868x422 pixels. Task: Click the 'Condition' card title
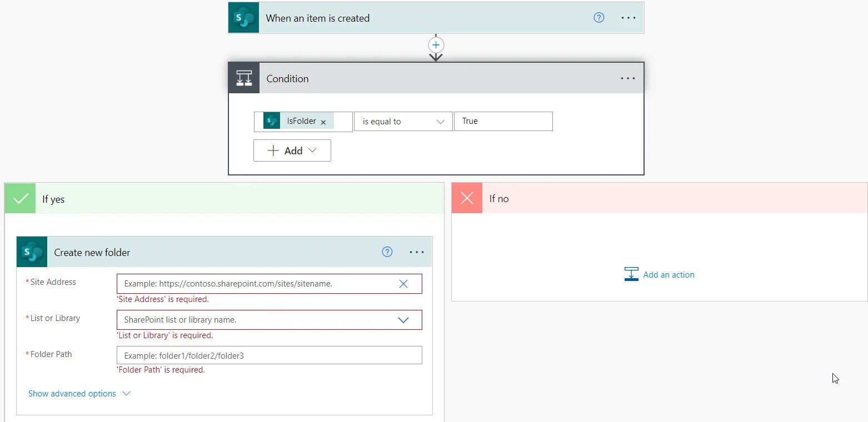coord(287,78)
